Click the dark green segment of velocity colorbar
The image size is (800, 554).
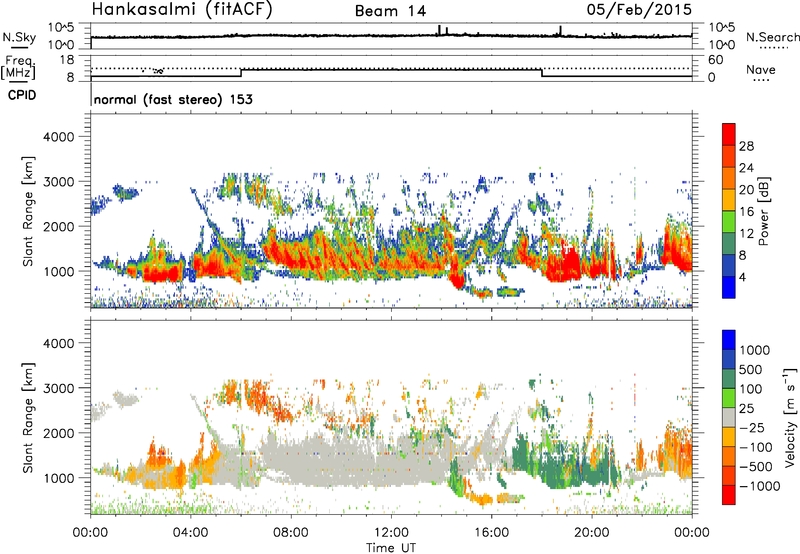[729, 379]
